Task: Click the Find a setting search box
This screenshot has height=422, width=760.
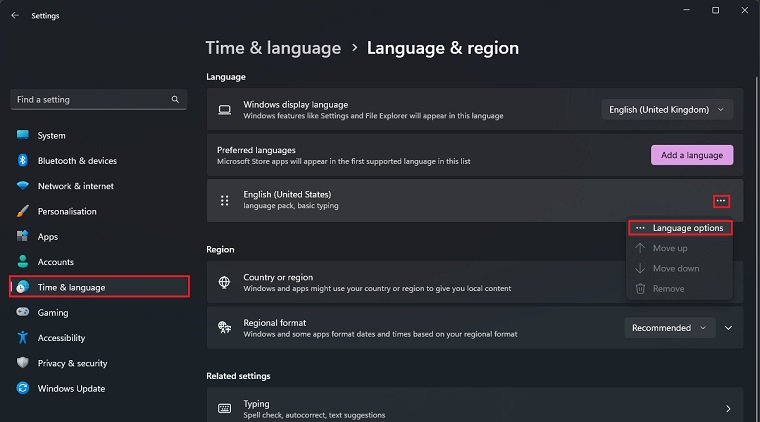Action: click(x=98, y=99)
